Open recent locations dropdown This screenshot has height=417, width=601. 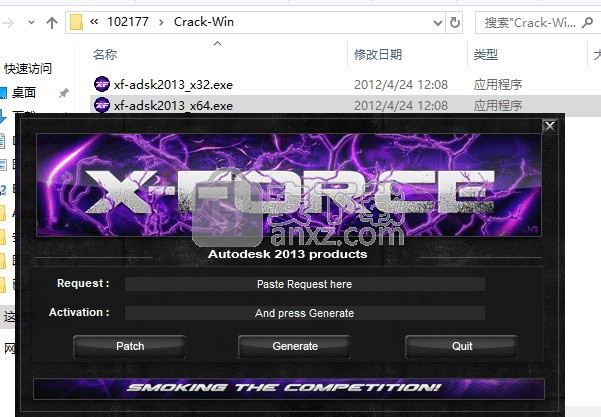coord(31,22)
